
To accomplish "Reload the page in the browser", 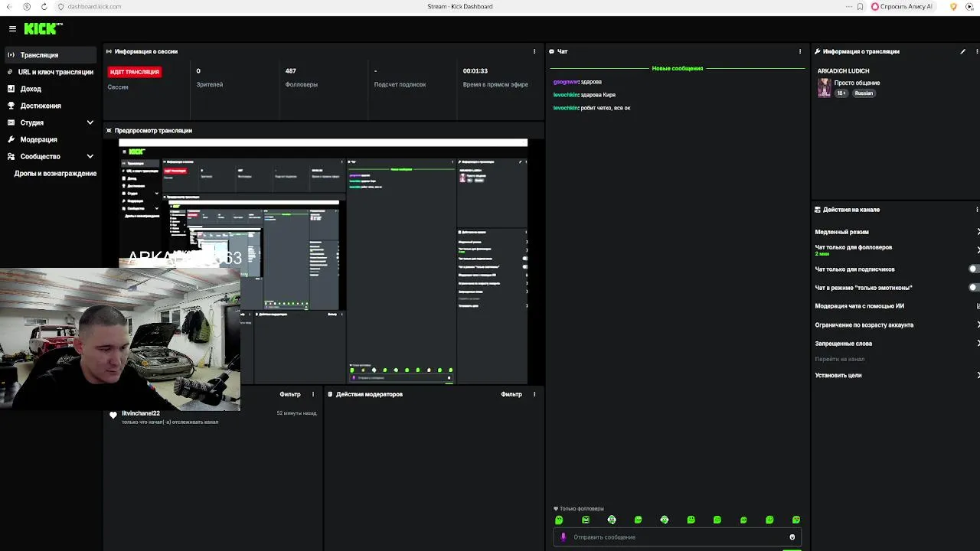I will 44,6.
